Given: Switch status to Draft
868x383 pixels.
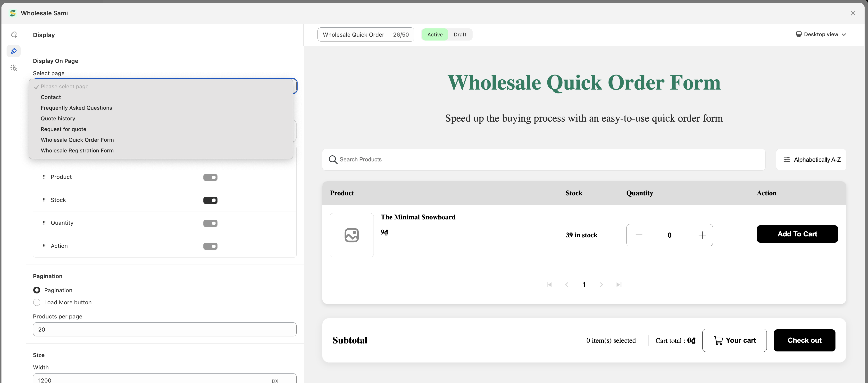Looking at the screenshot, I should [460, 35].
